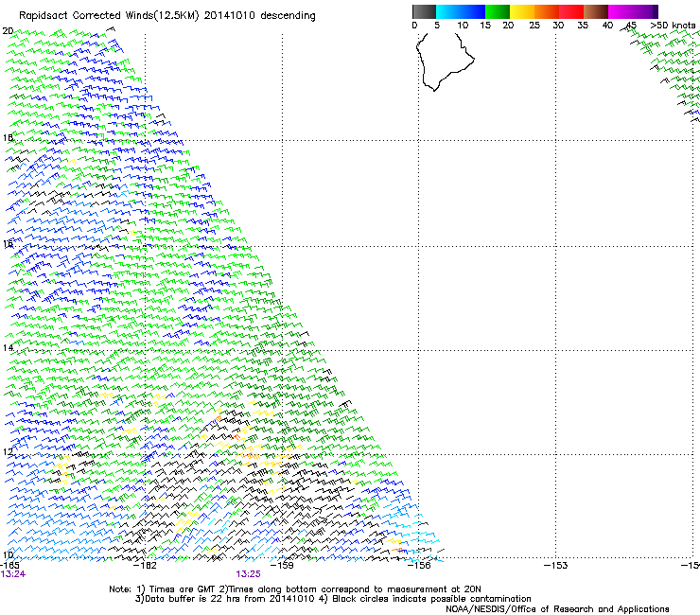700x615 pixels.
Task: Click the '>50 knots' legend label
Action: click(673, 25)
